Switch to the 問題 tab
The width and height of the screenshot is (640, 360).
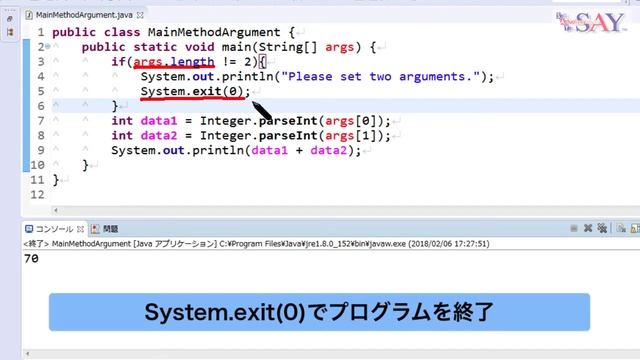click(x=110, y=229)
